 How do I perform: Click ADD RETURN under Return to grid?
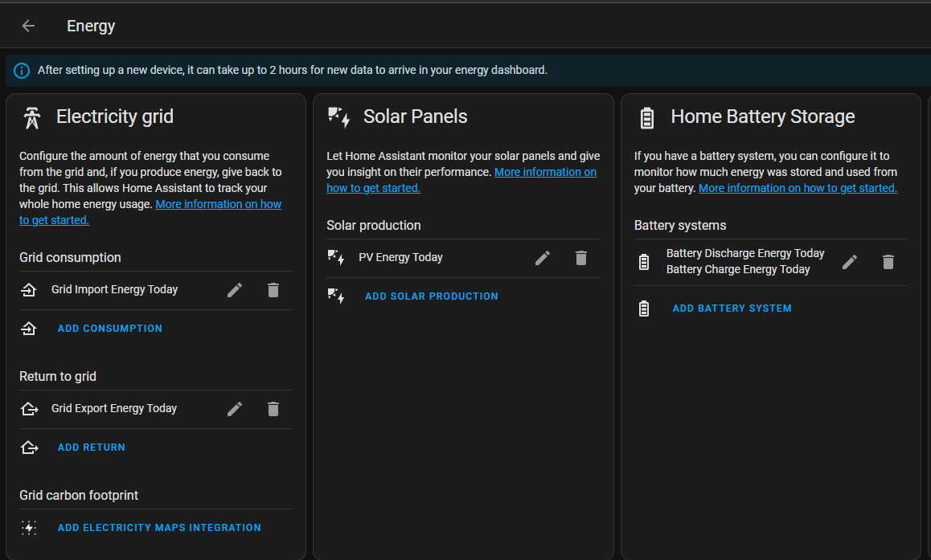tap(91, 447)
